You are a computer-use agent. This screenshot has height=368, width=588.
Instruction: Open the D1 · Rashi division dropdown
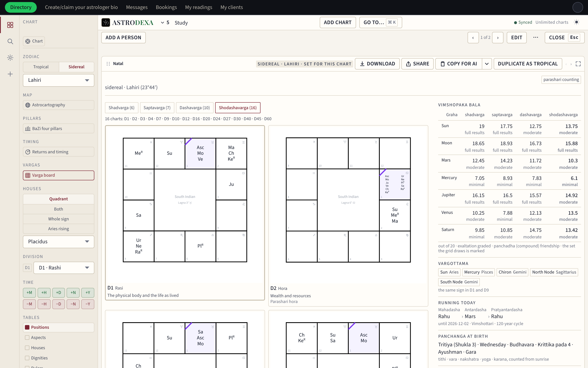click(x=64, y=268)
